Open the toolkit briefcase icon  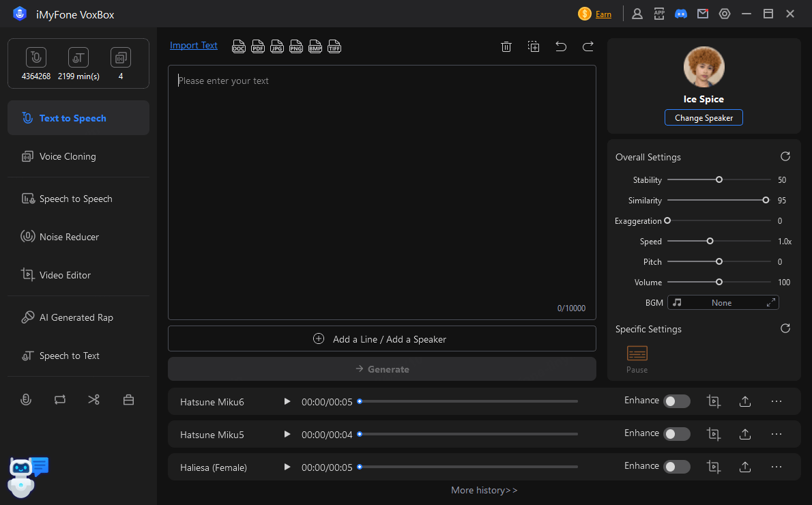128,399
